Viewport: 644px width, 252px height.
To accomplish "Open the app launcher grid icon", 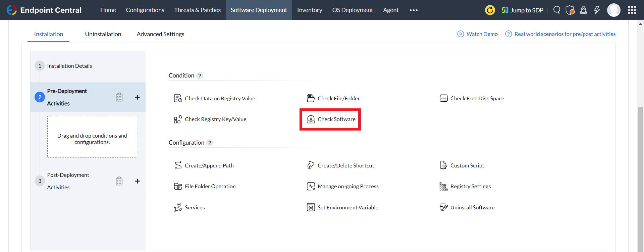I will click(x=632, y=10).
